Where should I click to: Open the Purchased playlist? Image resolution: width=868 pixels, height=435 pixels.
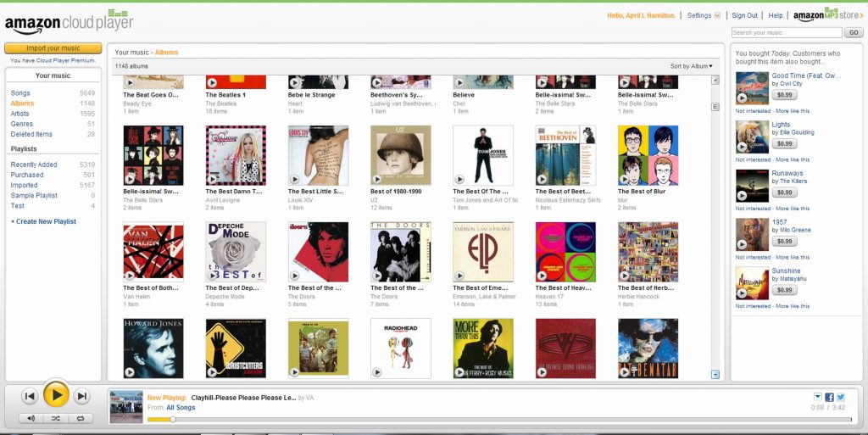pyautogui.click(x=27, y=175)
